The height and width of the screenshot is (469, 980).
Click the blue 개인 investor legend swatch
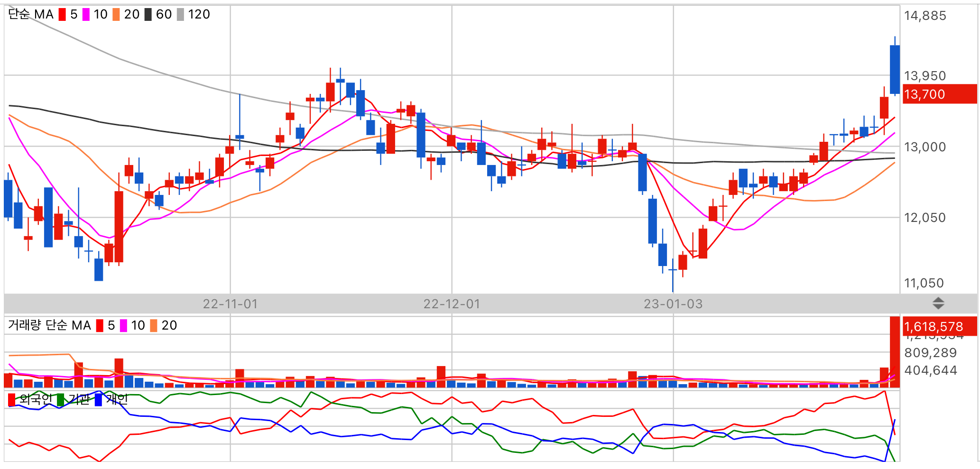pos(98,400)
